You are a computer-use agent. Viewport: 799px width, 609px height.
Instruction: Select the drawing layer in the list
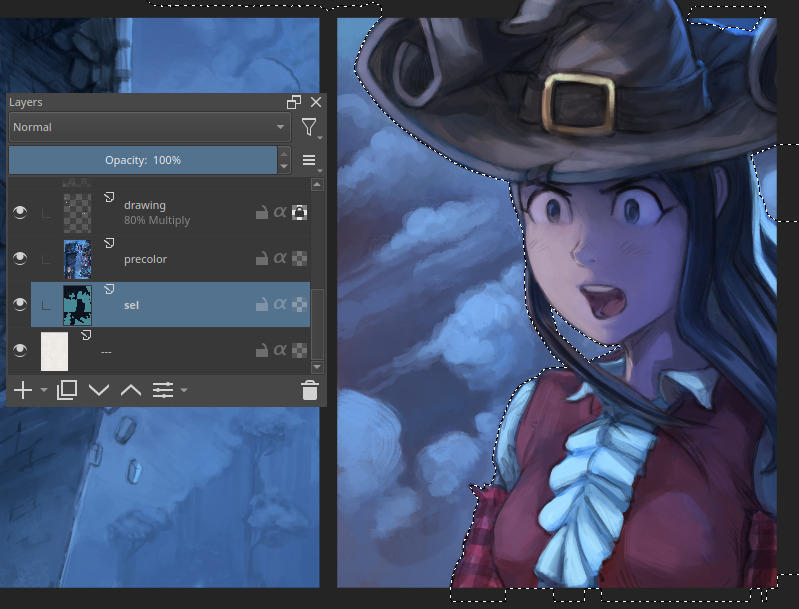[180, 212]
